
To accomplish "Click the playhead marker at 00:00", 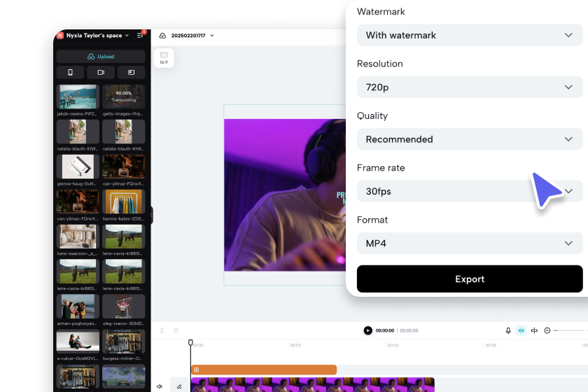I will tap(190, 342).
